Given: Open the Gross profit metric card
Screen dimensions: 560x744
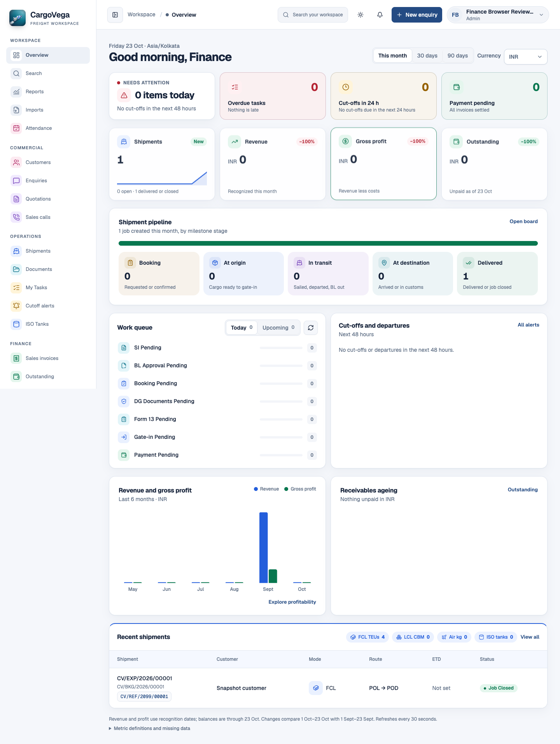Looking at the screenshot, I should (383, 164).
